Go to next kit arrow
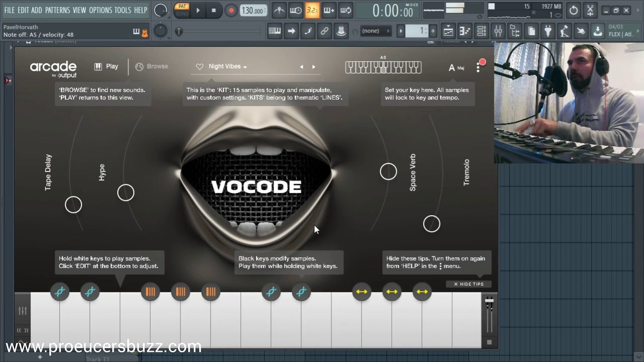The image size is (644, 362). [x=314, y=66]
